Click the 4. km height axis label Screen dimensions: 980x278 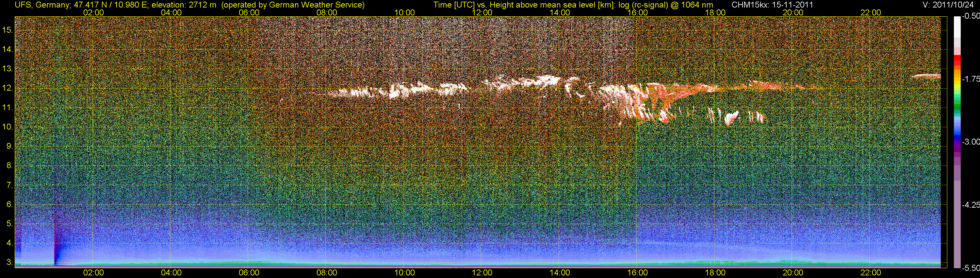(9, 243)
